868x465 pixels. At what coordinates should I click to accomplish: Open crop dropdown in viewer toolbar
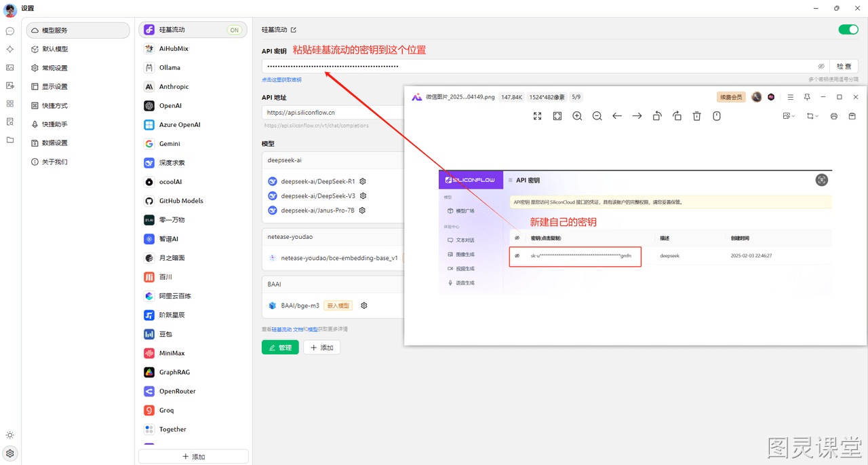(x=812, y=116)
